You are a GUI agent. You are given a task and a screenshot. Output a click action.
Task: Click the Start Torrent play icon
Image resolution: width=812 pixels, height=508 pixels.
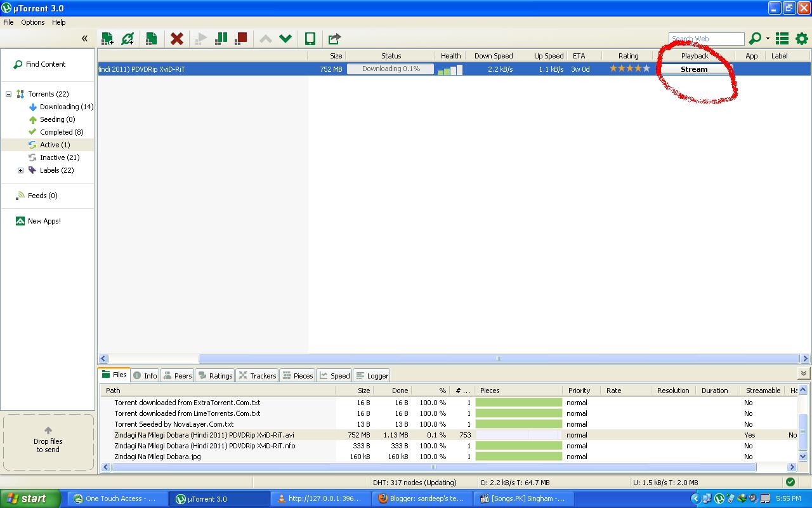tap(201, 39)
